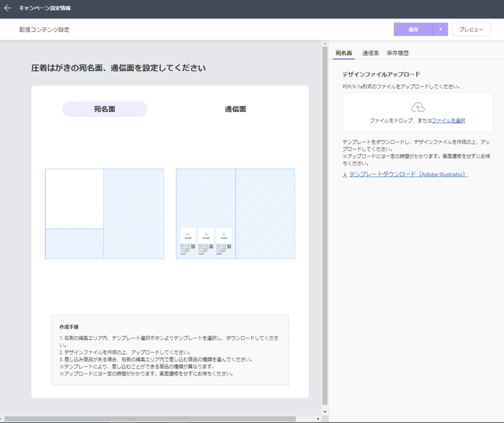Click the ファイルを選択 link
This screenshot has width=504, height=423.
448,120
